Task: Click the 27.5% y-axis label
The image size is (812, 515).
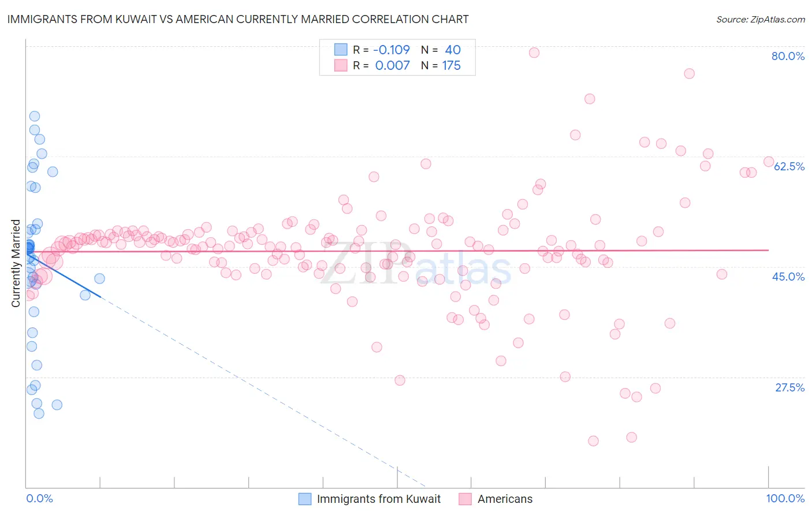Action: 789,387
